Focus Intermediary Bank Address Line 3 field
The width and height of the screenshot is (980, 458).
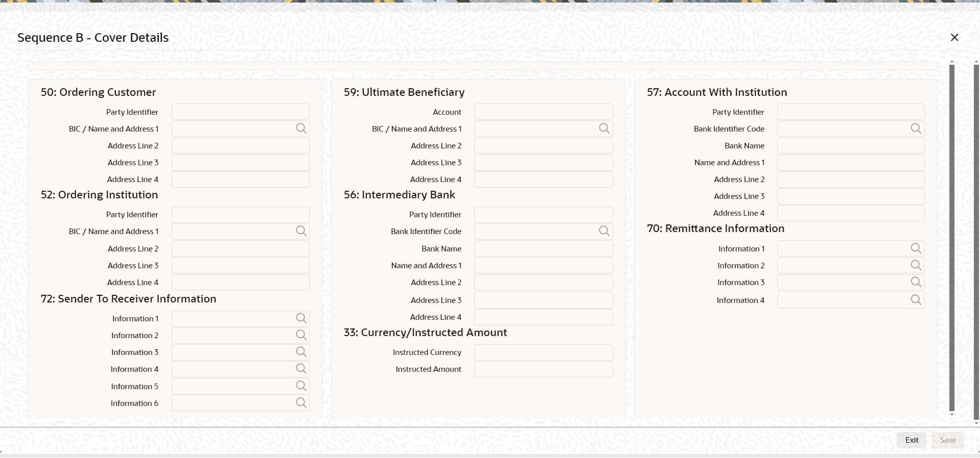tap(544, 300)
